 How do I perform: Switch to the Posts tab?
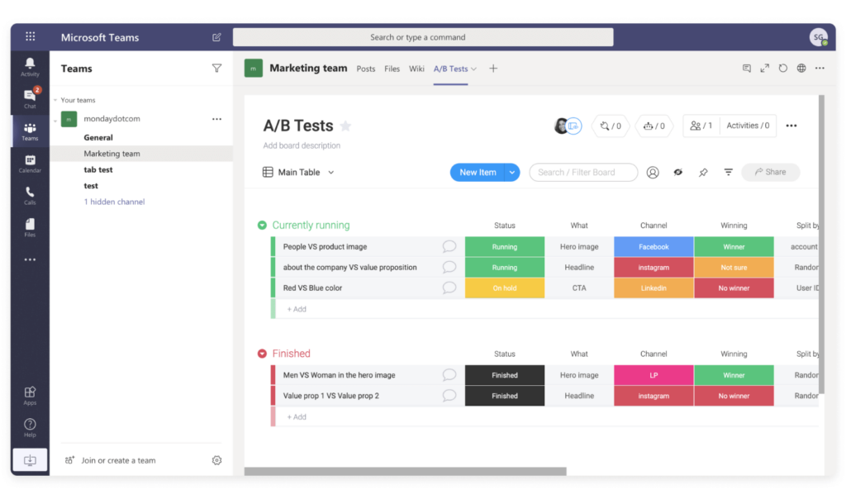coord(366,69)
